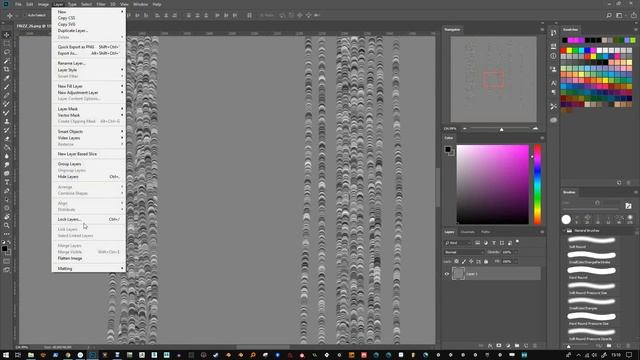Click inside the color picker field

tap(492, 184)
